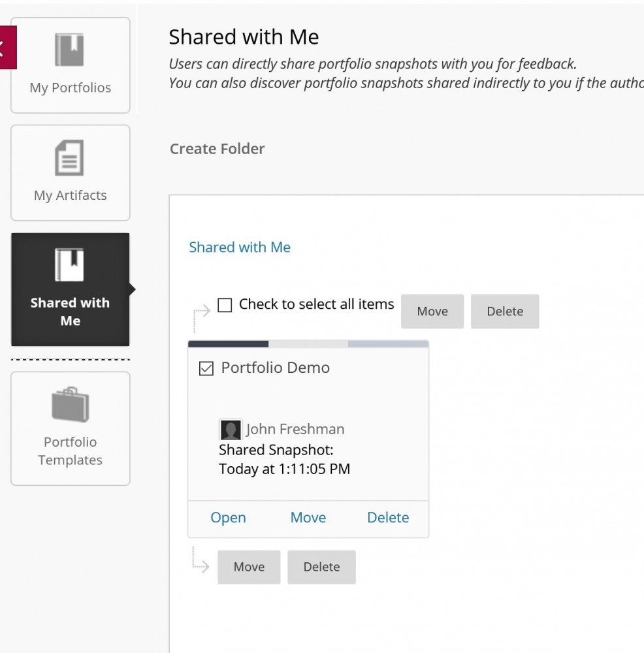Uncheck the Portfolio Demo checkbox

tap(206, 369)
